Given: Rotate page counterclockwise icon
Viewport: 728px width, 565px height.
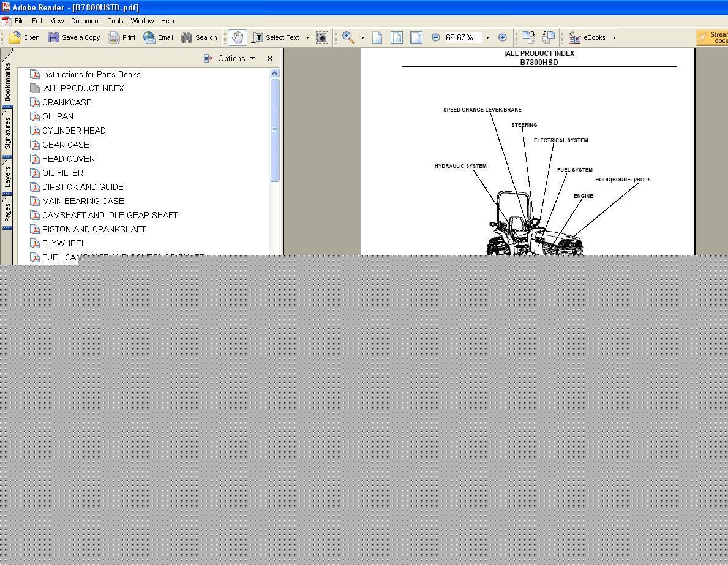Looking at the screenshot, I should [x=549, y=37].
